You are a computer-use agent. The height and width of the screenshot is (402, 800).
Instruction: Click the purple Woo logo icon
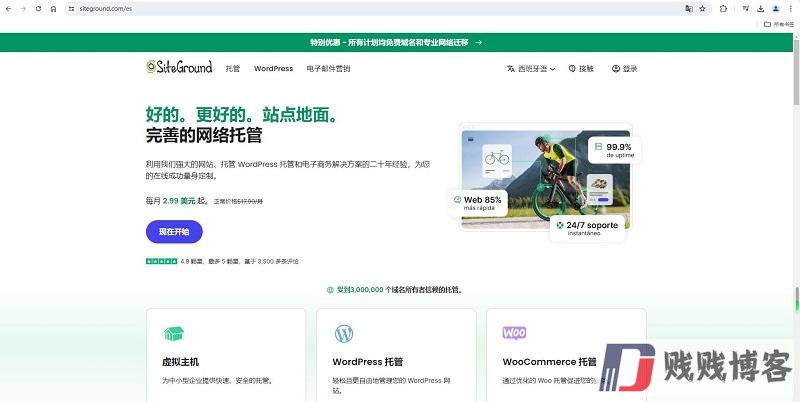[x=514, y=333]
